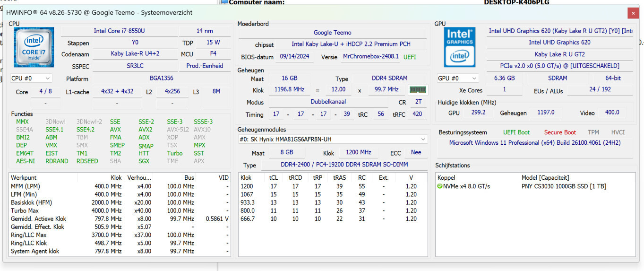
Task: Click the chipset field Intel Kaby Lake-U + iHDCP
Action: pos(351,44)
